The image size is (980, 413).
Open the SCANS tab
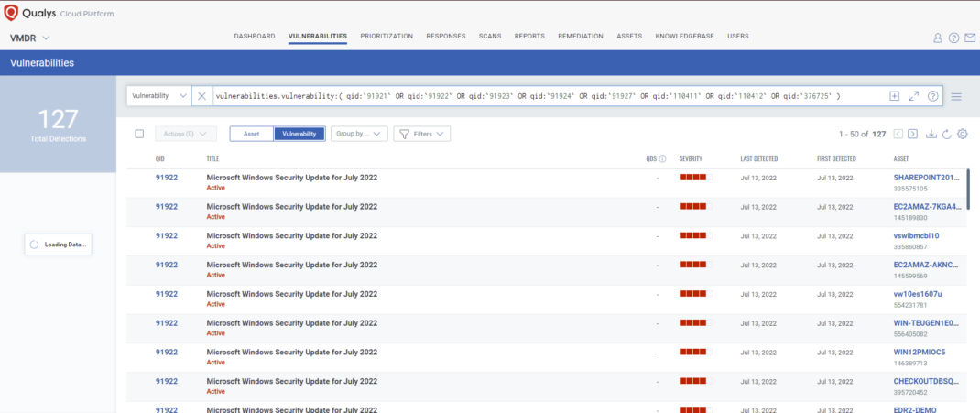point(490,37)
